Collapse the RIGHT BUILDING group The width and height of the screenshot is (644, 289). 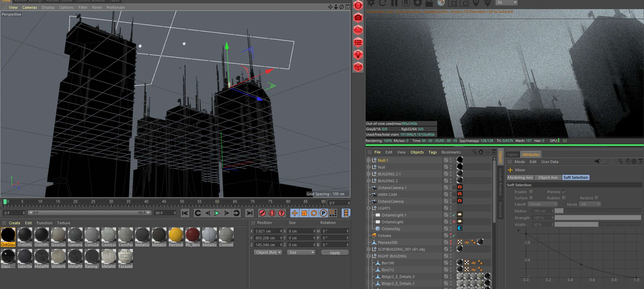tap(368, 256)
